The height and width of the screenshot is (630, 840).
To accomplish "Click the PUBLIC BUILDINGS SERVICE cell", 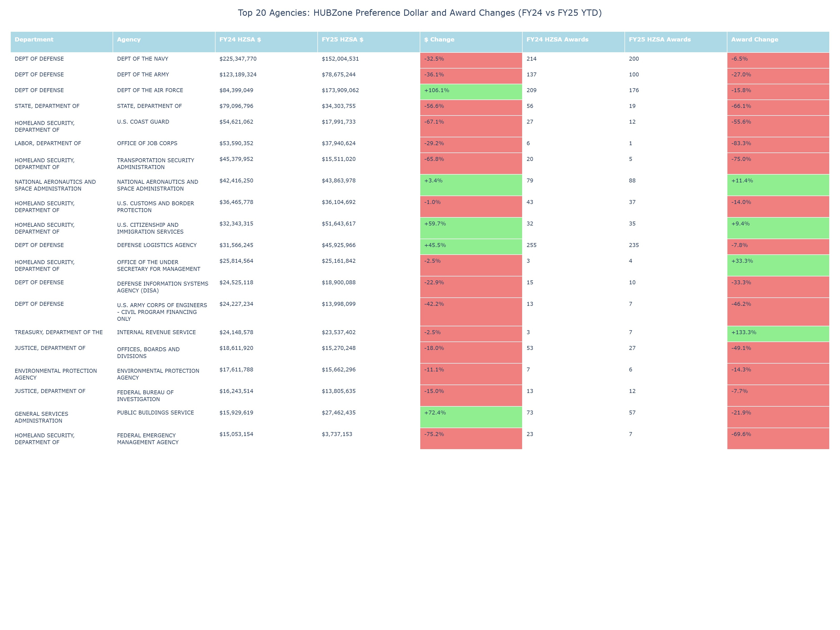I will [x=155, y=413].
